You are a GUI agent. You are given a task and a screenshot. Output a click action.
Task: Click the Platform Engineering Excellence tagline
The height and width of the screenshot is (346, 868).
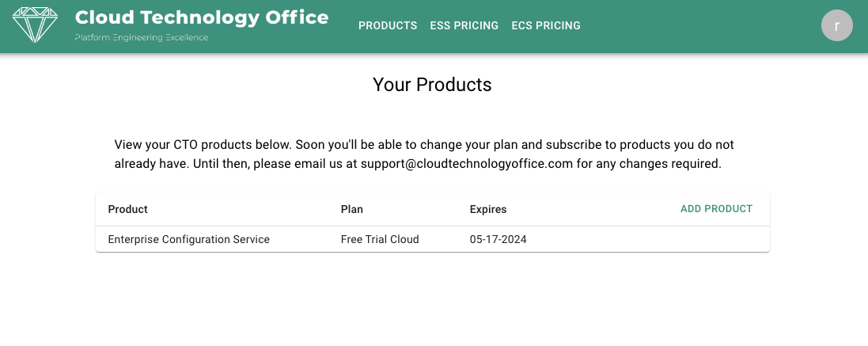point(141,38)
